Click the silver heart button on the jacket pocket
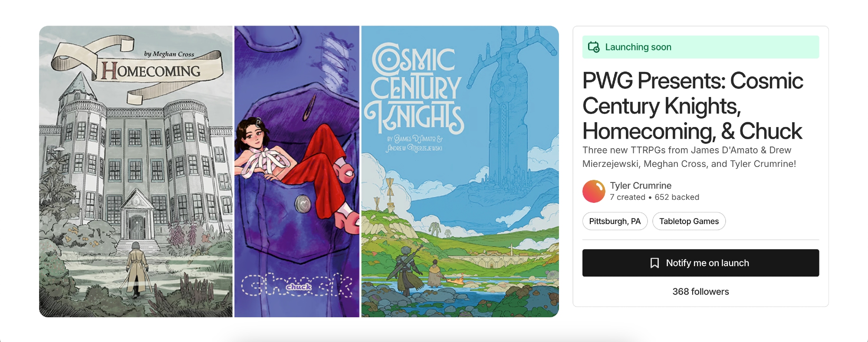Viewport: 868px width, 342px height. click(302, 204)
